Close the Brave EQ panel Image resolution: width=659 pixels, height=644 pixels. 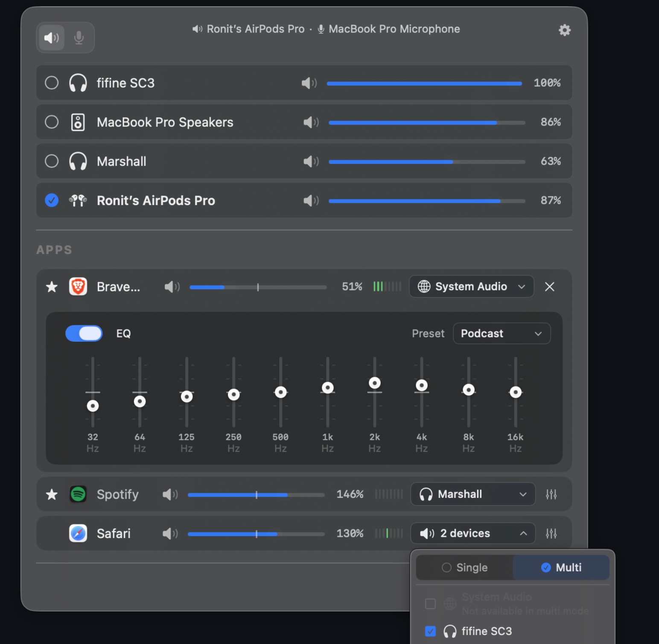549,287
